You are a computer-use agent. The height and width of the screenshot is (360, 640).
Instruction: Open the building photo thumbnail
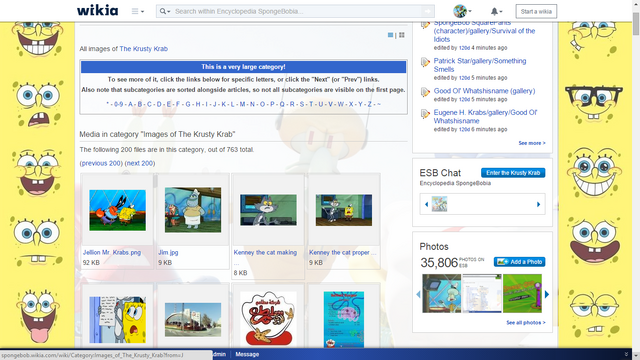coord(193,320)
